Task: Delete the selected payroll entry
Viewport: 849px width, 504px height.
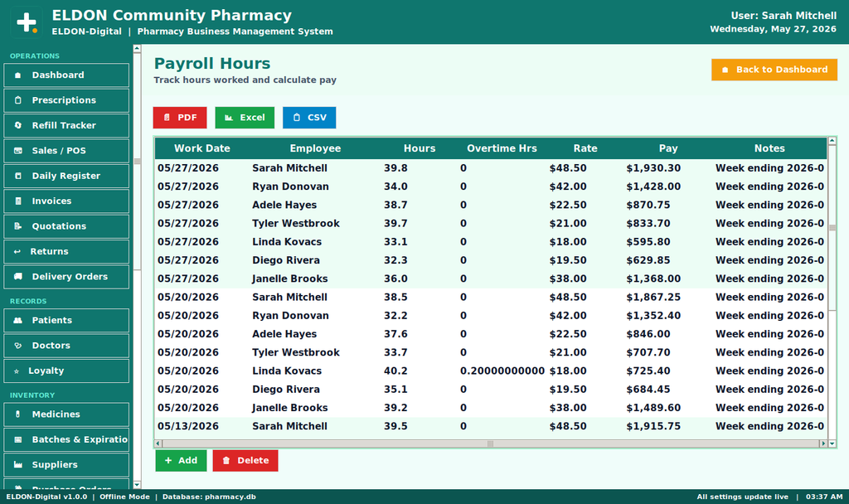Action: pyautogui.click(x=245, y=460)
